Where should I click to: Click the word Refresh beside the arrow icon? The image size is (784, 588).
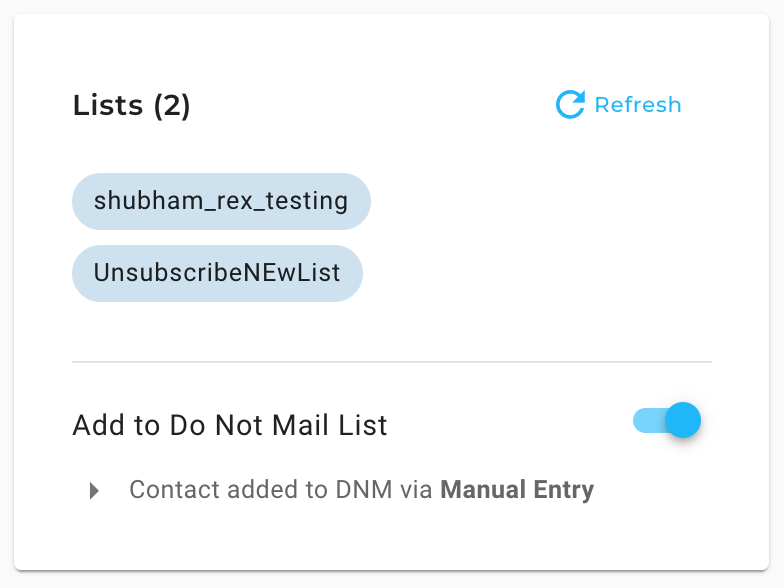638,105
